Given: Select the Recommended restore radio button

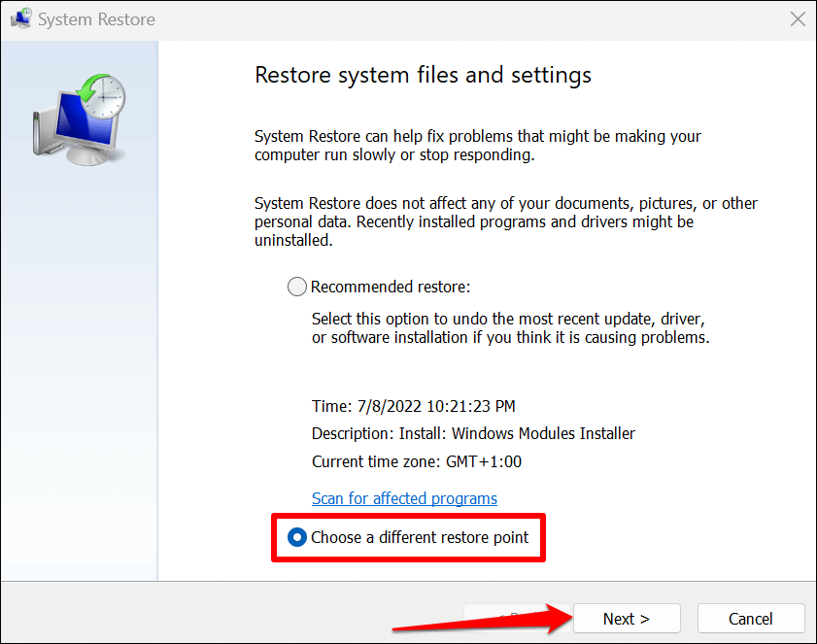Looking at the screenshot, I should tap(297, 287).
